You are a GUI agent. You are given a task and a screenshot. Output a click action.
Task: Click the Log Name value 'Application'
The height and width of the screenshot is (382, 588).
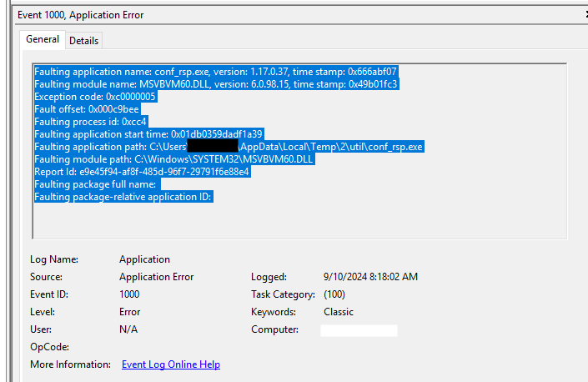[144, 259]
